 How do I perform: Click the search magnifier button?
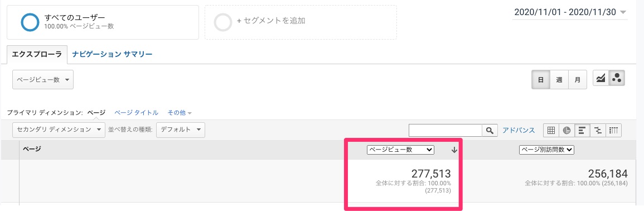click(489, 131)
